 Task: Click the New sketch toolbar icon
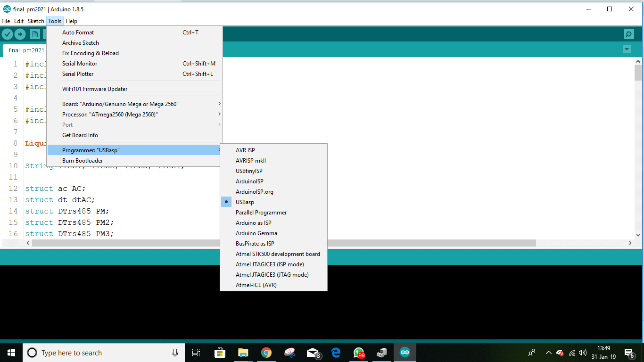35,34
